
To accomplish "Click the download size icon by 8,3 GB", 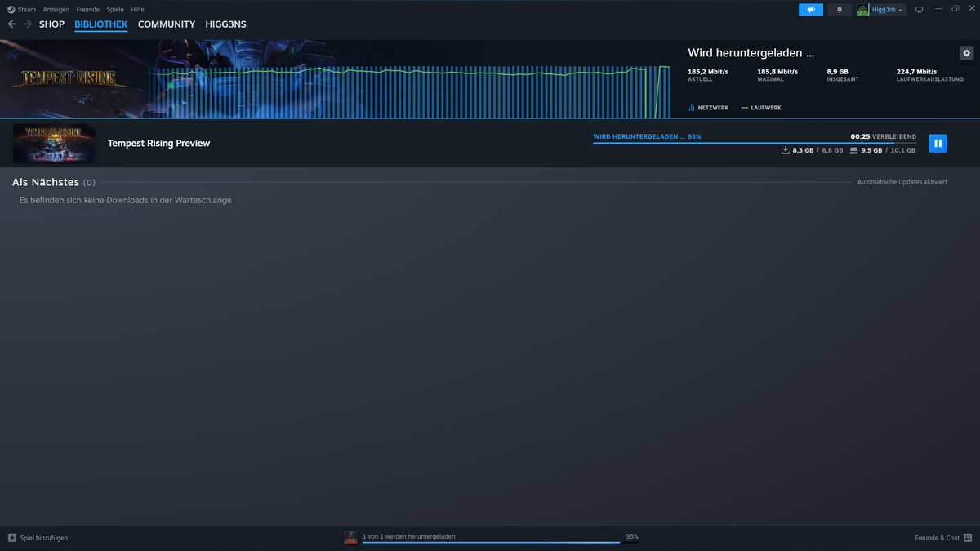I will click(786, 150).
